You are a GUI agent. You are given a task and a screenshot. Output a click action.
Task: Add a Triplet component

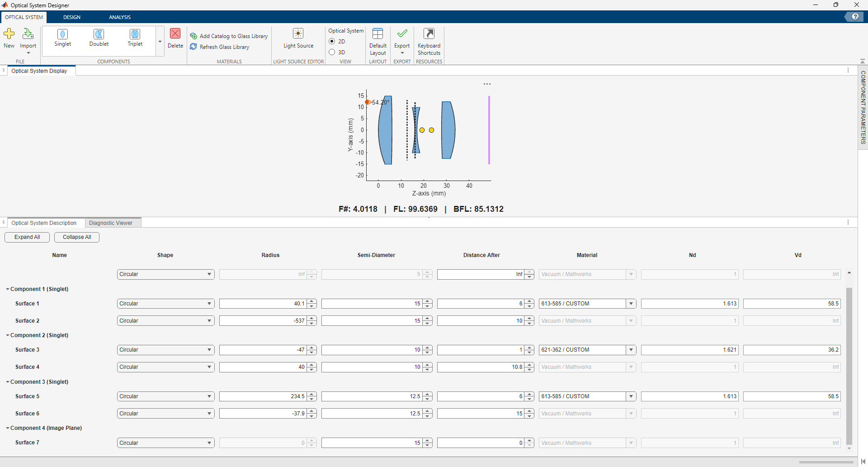tap(135, 38)
